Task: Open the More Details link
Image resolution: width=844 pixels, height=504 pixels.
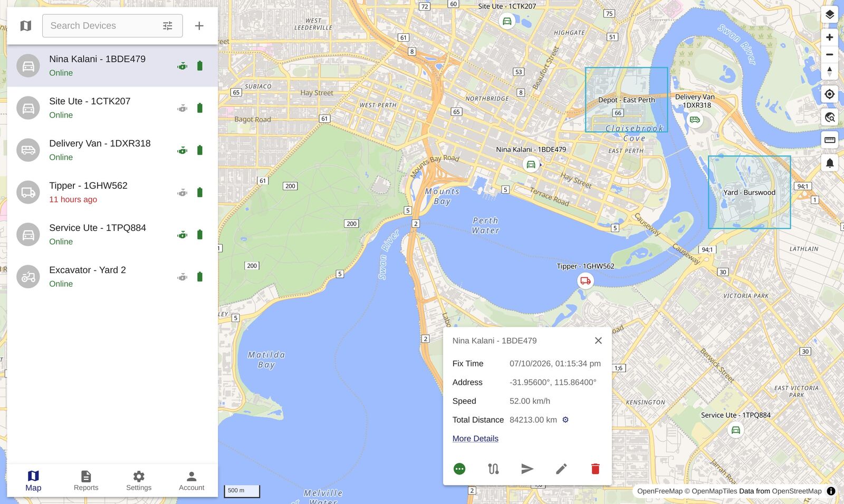Action: tap(475, 439)
